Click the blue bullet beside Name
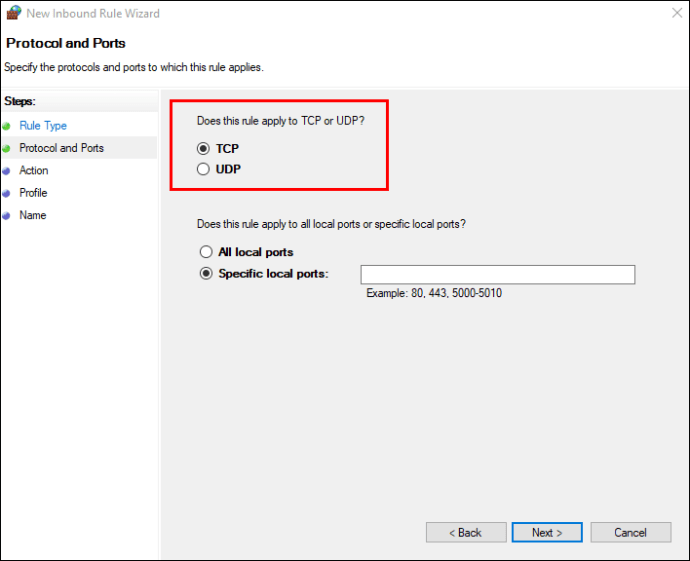The width and height of the screenshot is (690, 561). (x=7, y=216)
